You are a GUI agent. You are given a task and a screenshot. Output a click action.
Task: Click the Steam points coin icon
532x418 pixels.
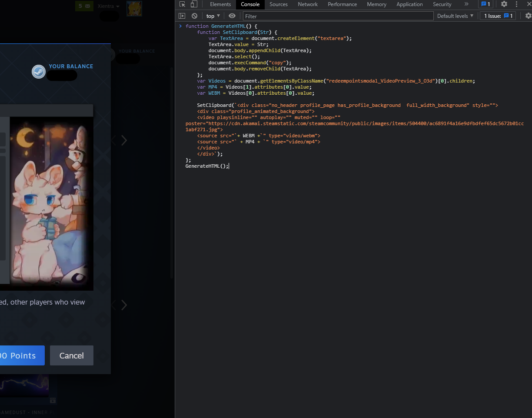(x=39, y=72)
